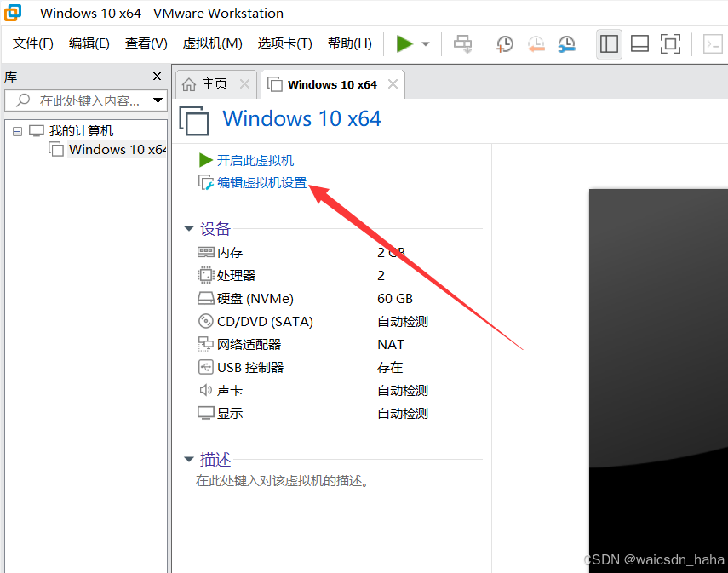Open the 虚拟机(M) menu
The image size is (728, 573).
tap(212, 43)
